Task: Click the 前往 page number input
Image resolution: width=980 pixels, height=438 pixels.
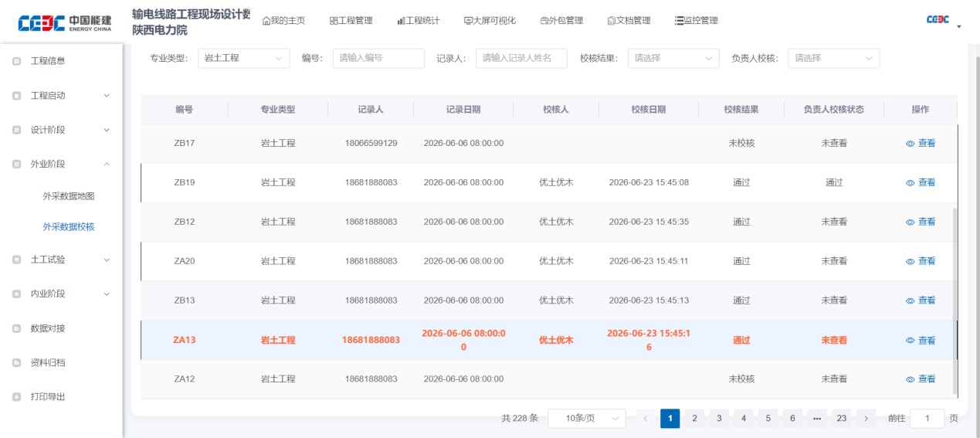Action: click(927, 419)
